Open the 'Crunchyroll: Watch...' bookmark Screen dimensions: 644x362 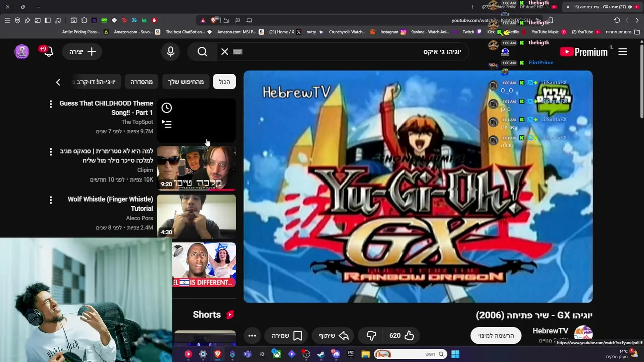(352, 32)
